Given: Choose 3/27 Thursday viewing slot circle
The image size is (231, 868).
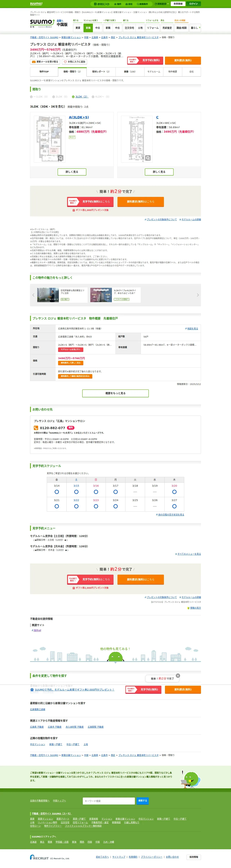Looking at the screenshot, I should (174, 506).
